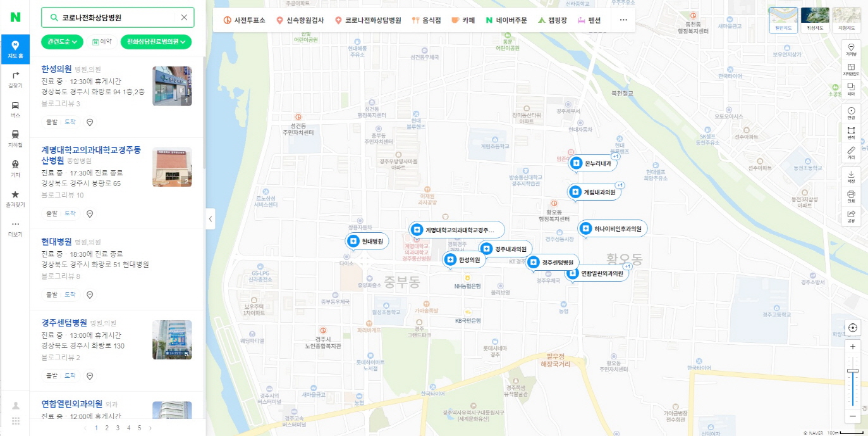Show street view pin for 계명대학교 hospital
Image resolution: width=868 pixels, height=436 pixels.
(90, 213)
